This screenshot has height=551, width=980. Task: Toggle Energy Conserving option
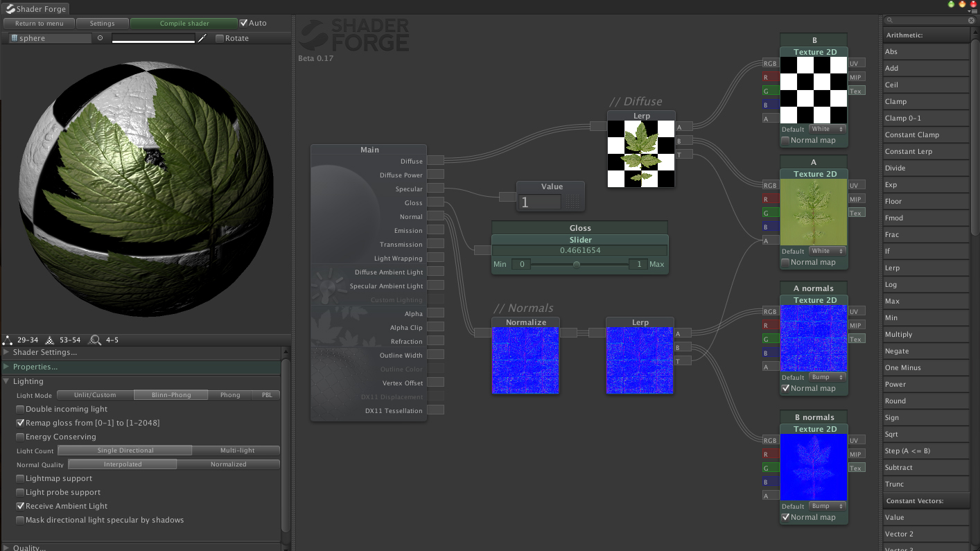pos(20,437)
